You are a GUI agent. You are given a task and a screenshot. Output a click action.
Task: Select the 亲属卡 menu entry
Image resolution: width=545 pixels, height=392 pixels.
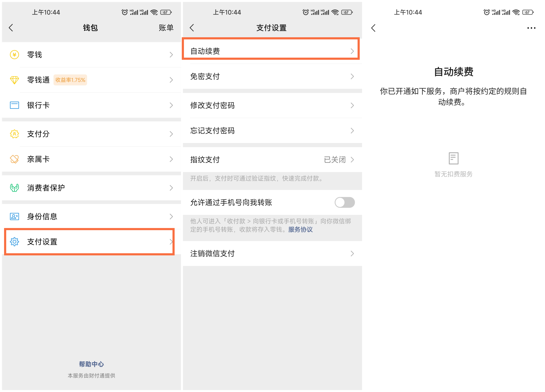[91, 159]
